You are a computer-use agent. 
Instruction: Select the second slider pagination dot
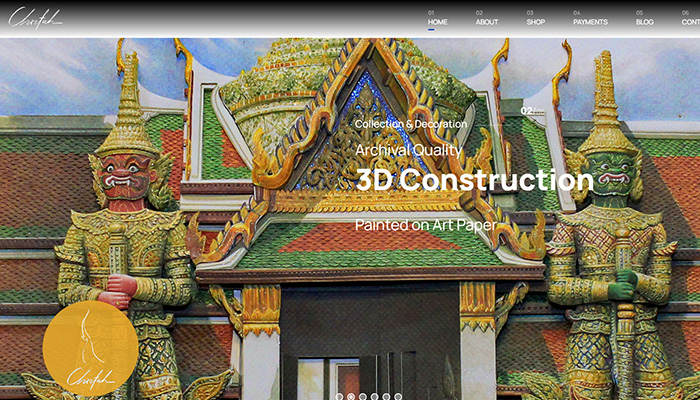pos(351,397)
